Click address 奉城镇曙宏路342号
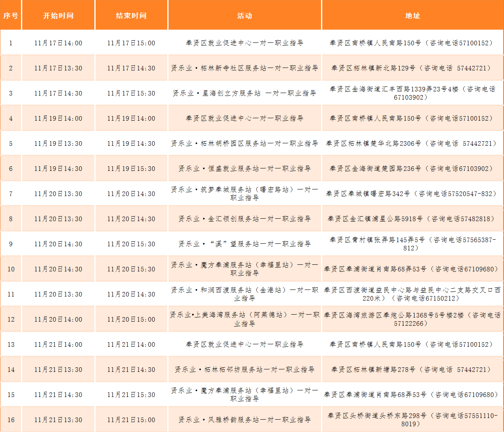The height and width of the screenshot is (432, 504). [x=413, y=194]
